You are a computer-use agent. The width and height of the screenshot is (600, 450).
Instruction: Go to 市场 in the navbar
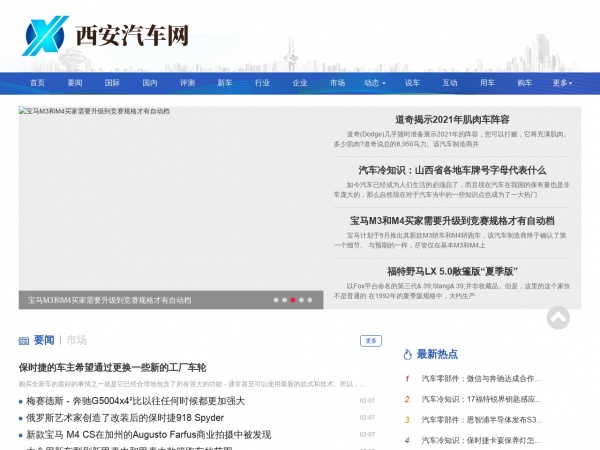click(x=338, y=83)
